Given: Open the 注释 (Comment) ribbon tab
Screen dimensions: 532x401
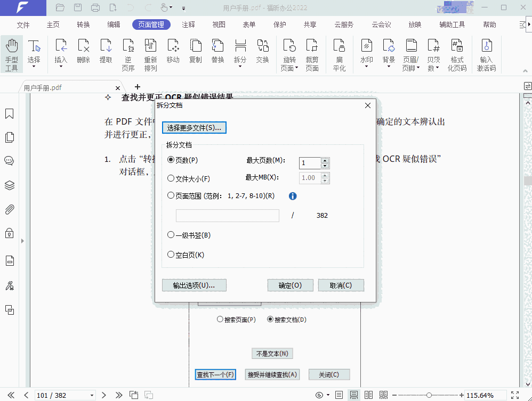Looking at the screenshot, I should point(188,25).
